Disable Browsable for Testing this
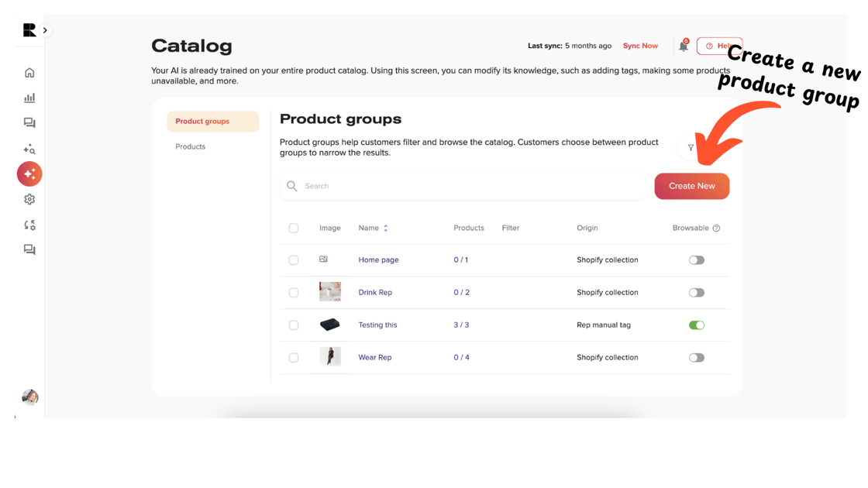 (697, 325)
